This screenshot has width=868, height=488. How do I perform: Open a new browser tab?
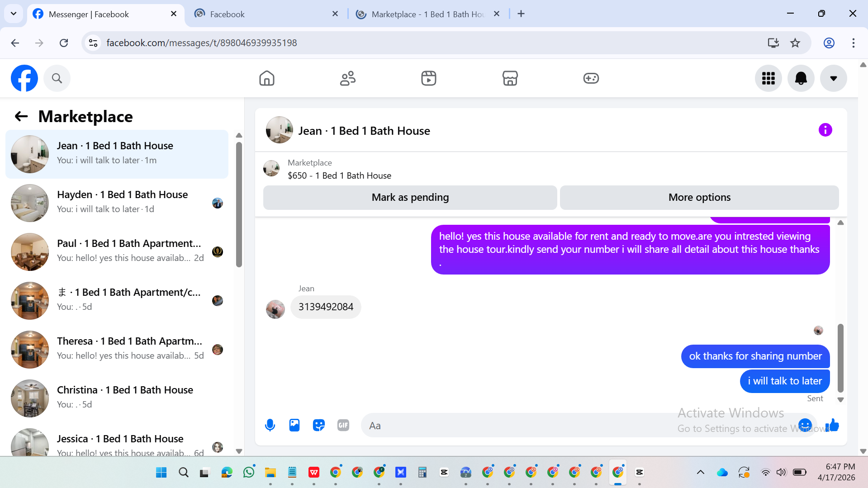tap(521, 14)
